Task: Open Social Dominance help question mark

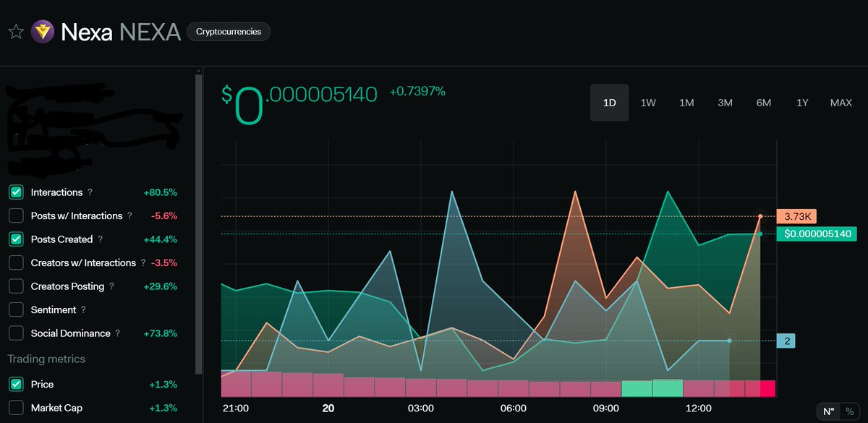Action: click(x=117, y=334)
